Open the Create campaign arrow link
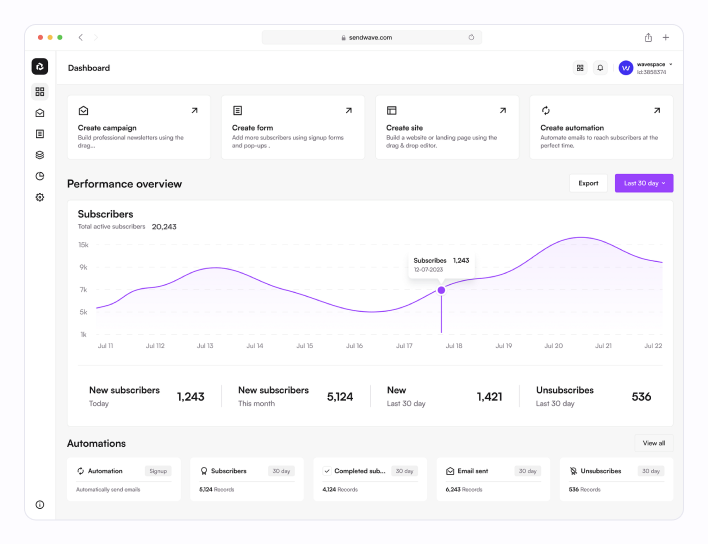 coord(195,110)
